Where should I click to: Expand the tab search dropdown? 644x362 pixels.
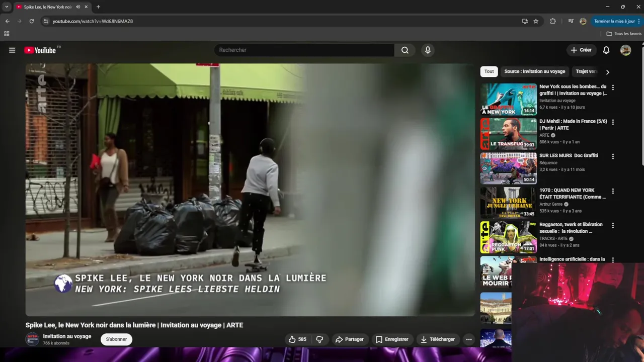click(x=7, y=7)
